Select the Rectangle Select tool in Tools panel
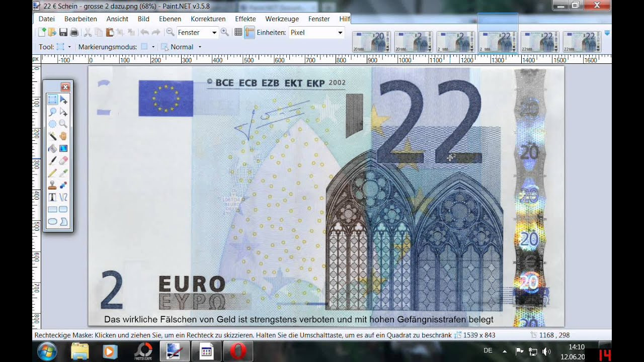644x362 pixels. (x=52, y=100)
